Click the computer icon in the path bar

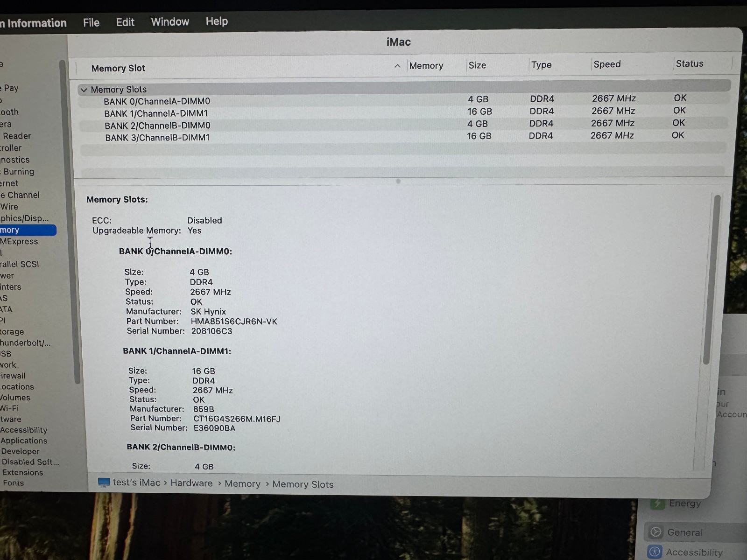pyautogui.click(x=104, y=483)
